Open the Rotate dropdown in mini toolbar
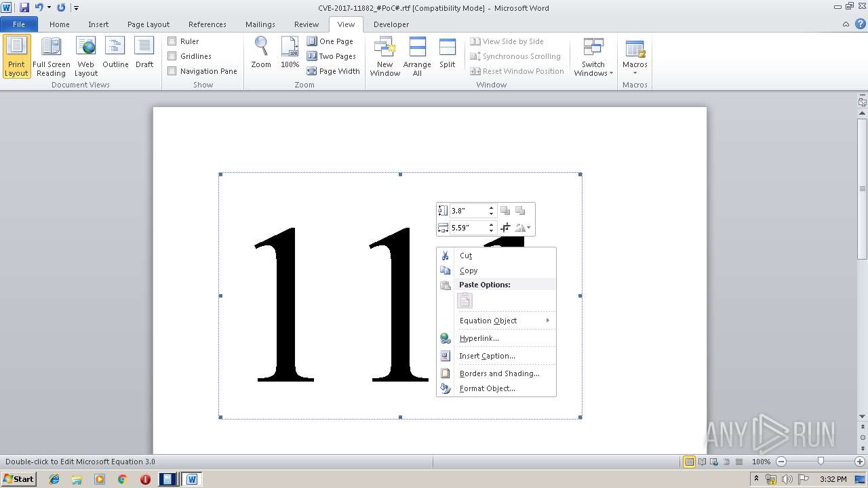Image resolution: width=868 pixels, height=488 pixels. pyautogui.click(x=523, y=228)
